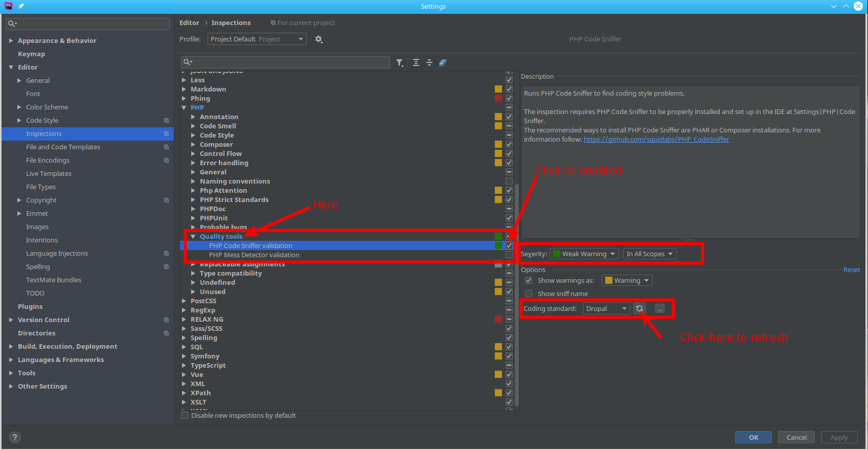This screenshot has height=450, width=868.
Task: Toggle the XPath inspections checkbox
Action: click(509, 393)
